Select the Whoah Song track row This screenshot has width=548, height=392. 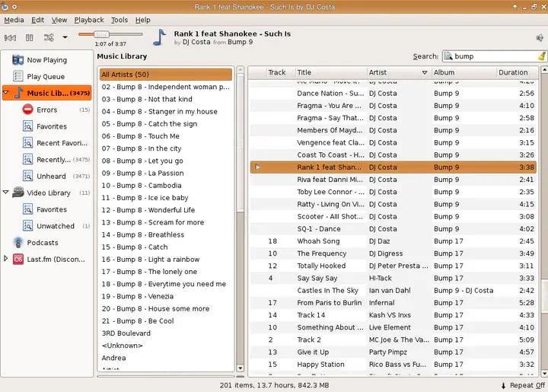[x=393, y=241]
